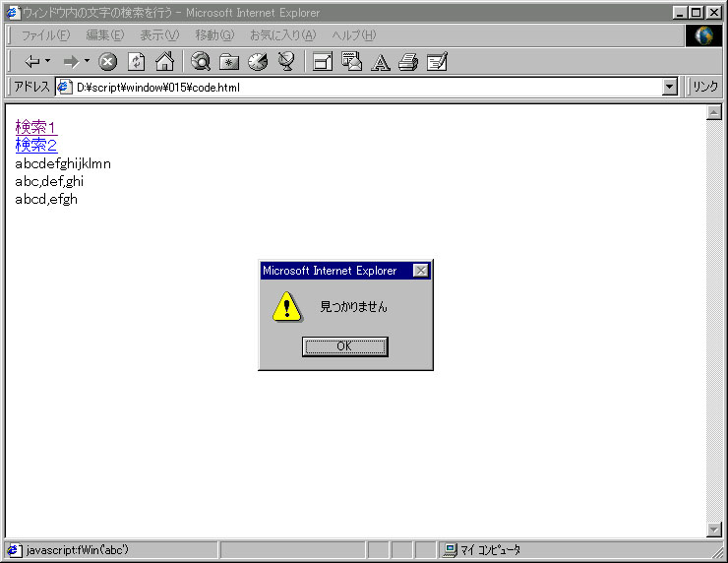Click the Print icon
Image resolution: width=728 pixels, height=563 pixels.
pos(408,61)
